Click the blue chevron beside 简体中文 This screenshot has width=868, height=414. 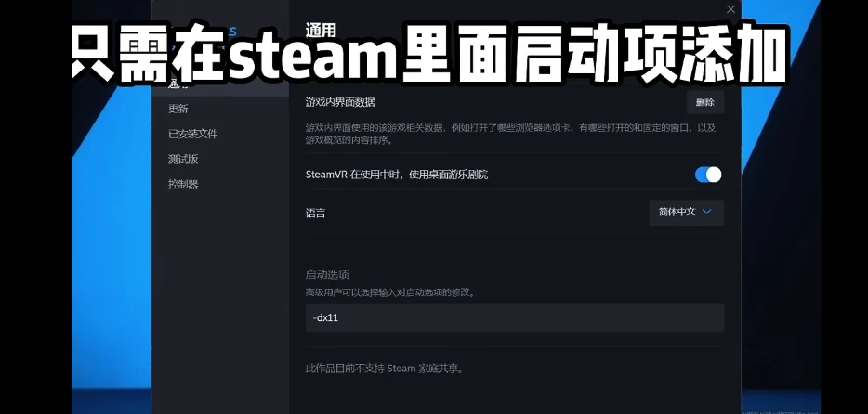click(707, 212)
